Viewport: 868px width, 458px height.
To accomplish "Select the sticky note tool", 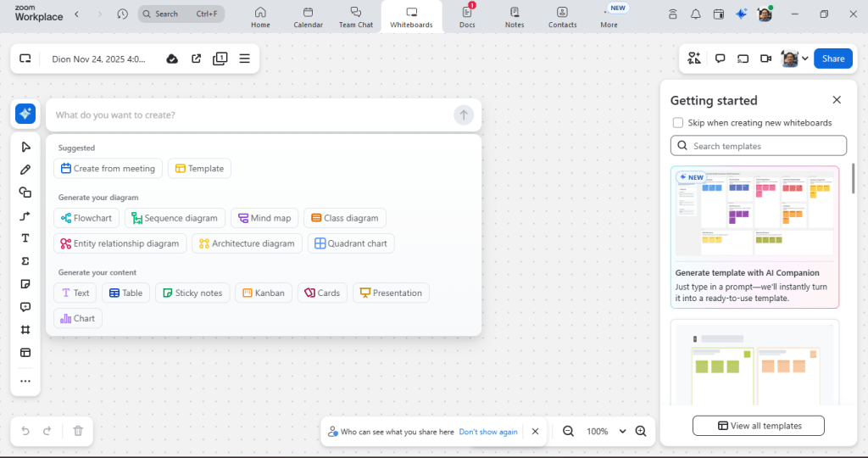I will [25, 284].
